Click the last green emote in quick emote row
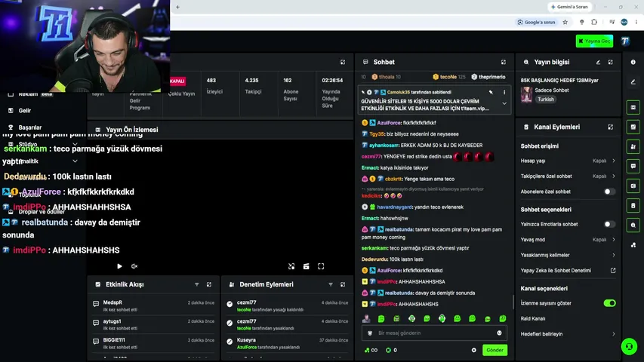Viewport: 644px width, 362px height. coord(503,318)
